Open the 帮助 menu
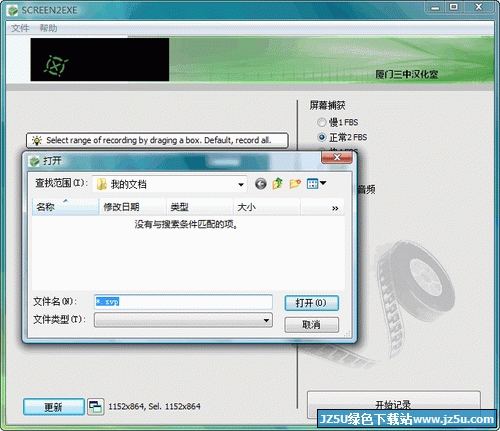This screenshot has height=431, width=500. point(48,28)
